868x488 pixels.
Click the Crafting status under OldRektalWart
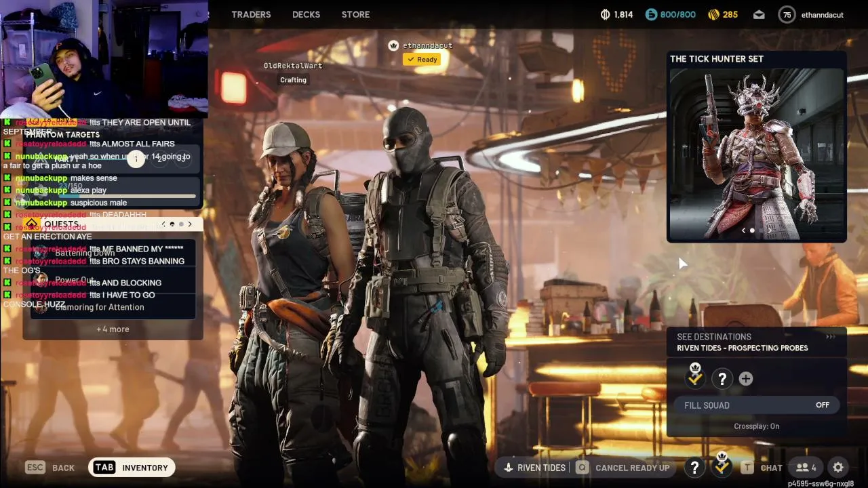tap(293, 80)
